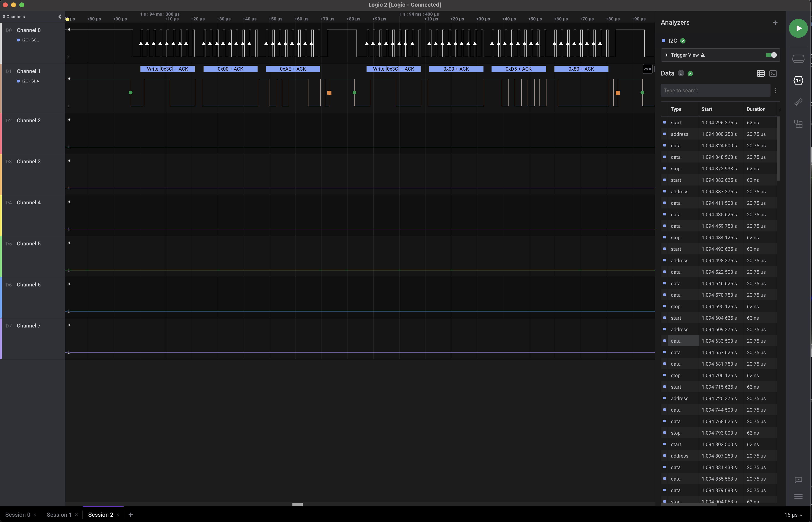Click the Type to search field

(x=715, y=90)
